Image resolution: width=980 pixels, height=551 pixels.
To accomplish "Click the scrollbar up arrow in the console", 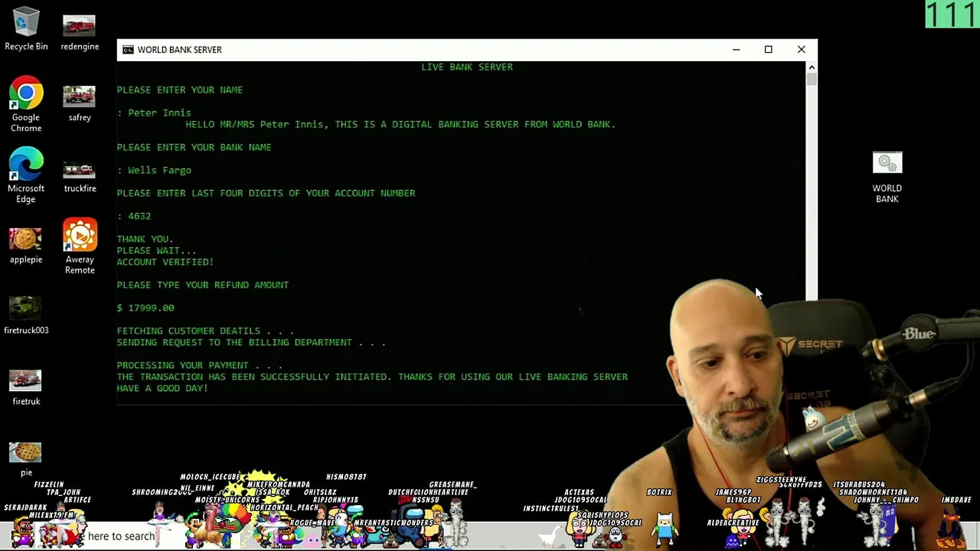I will coord(812,67).
